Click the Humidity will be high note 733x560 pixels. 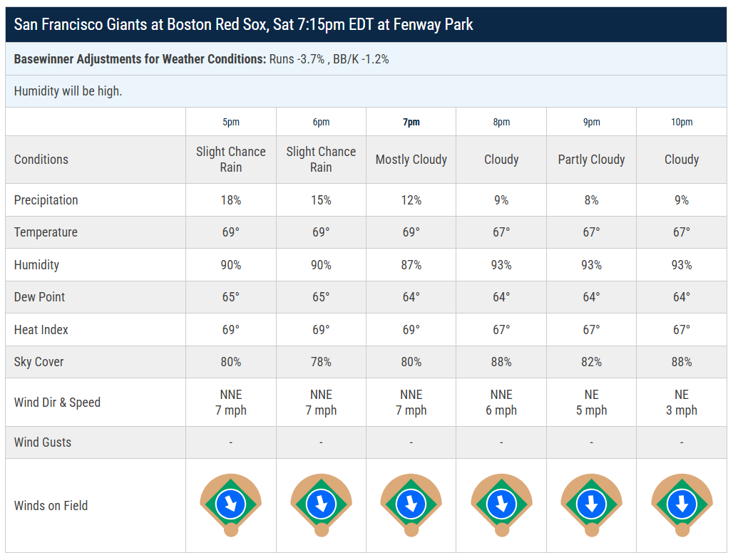68,91
